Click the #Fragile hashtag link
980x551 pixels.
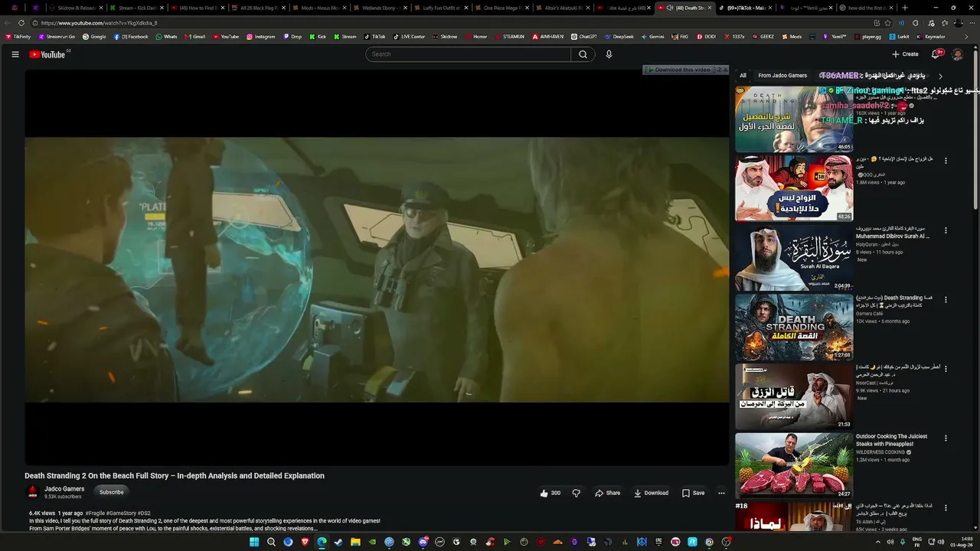[x=96, y=514]
